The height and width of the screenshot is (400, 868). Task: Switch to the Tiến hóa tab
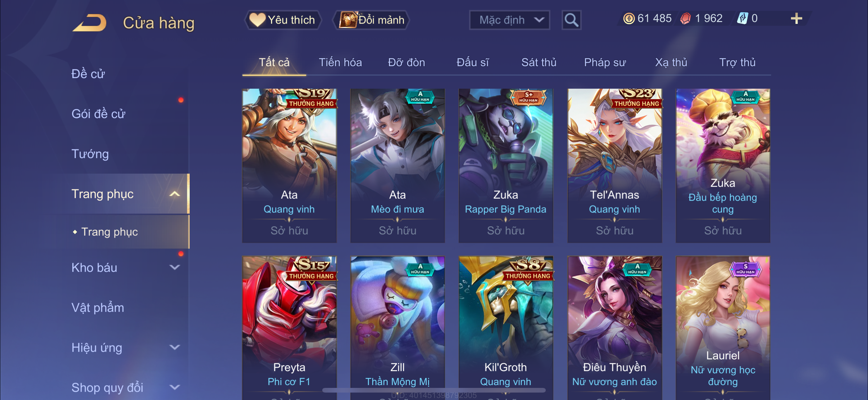(340, 62)
